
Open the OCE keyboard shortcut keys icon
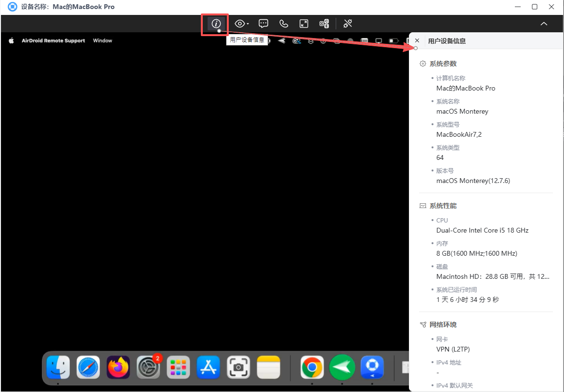324,24
